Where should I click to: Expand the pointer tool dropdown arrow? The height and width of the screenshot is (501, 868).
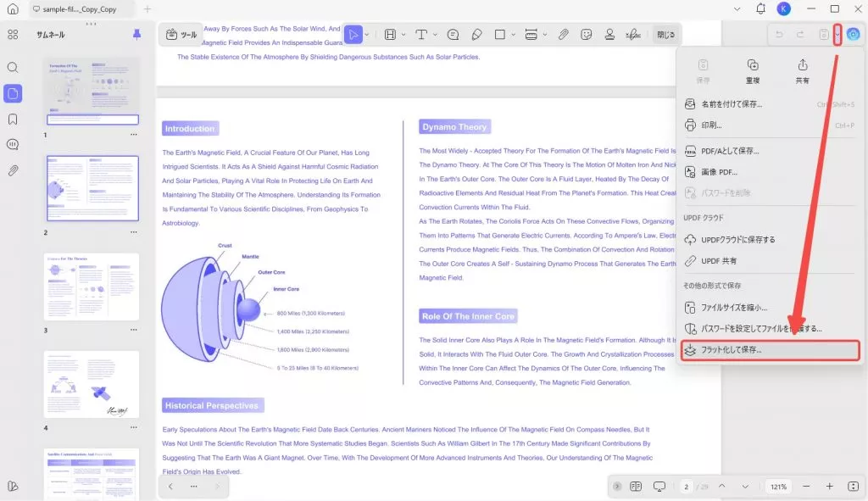coord(366,34)
